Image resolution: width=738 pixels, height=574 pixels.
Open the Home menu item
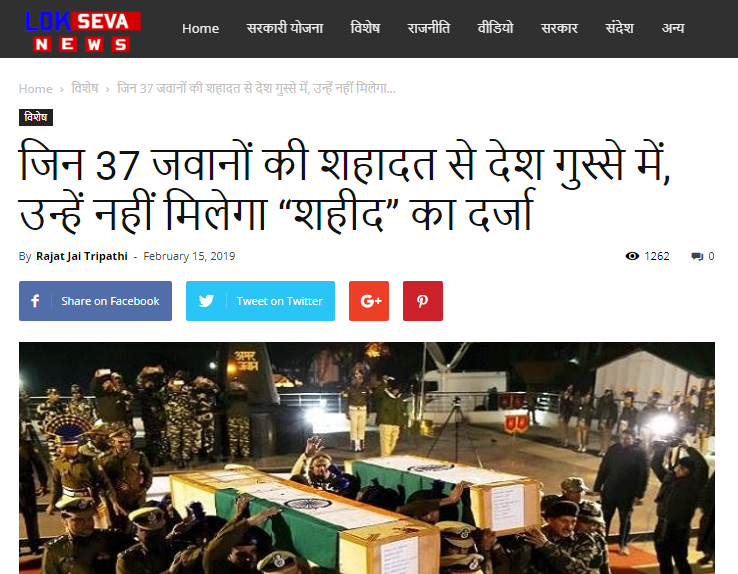[201, 28]
